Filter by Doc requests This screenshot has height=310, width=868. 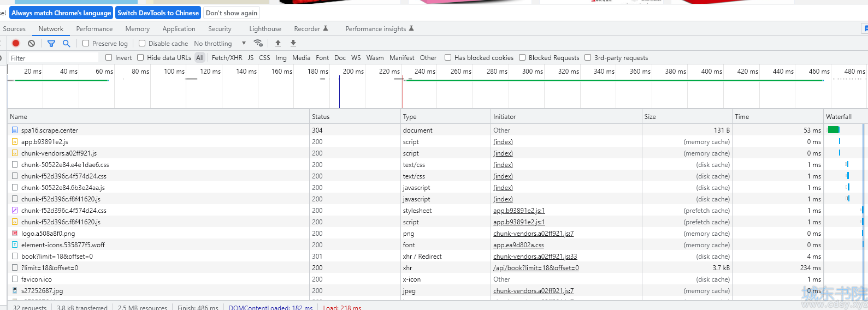340,57
